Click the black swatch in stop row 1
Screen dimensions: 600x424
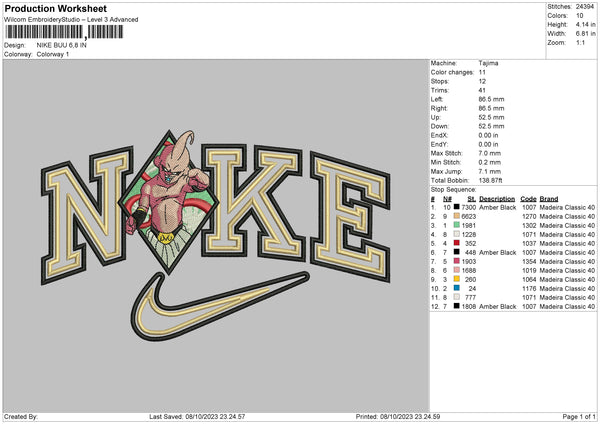tap(457, 207)
